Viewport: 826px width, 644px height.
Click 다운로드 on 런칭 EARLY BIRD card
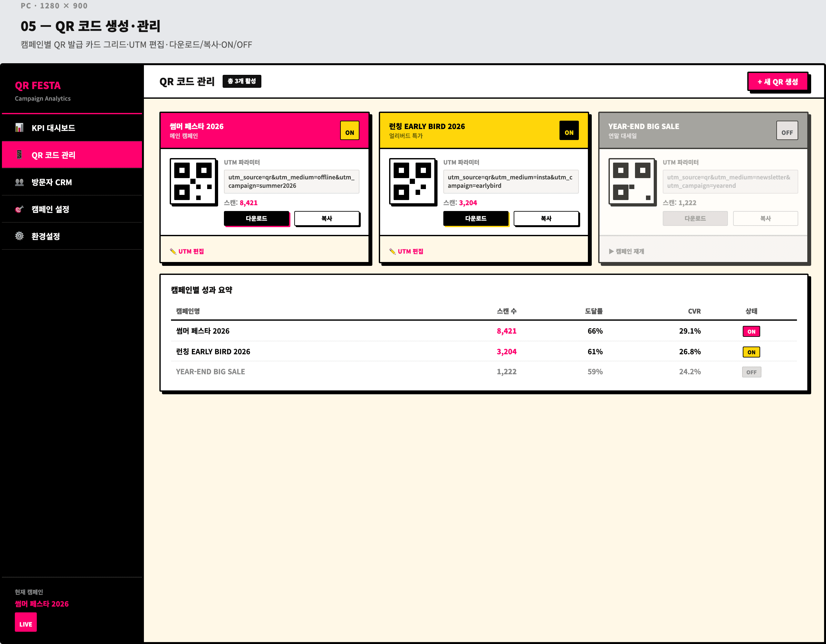(476, 218)
